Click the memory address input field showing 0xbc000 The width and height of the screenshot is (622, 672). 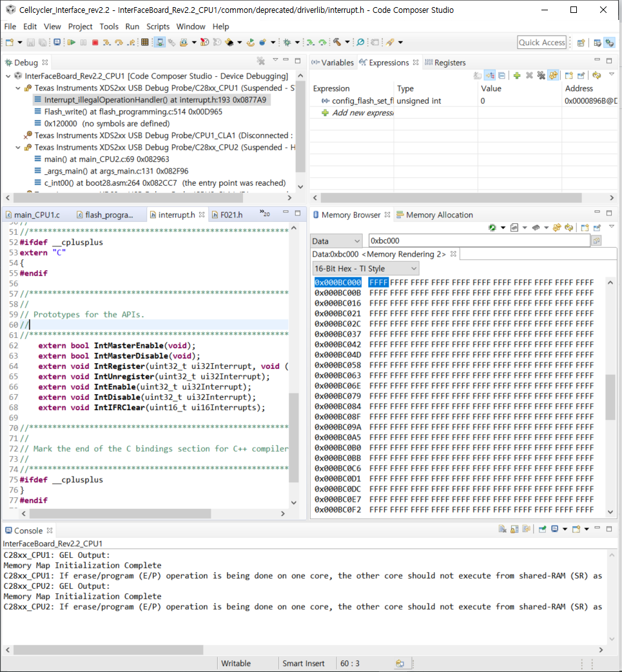click(479, 241)
